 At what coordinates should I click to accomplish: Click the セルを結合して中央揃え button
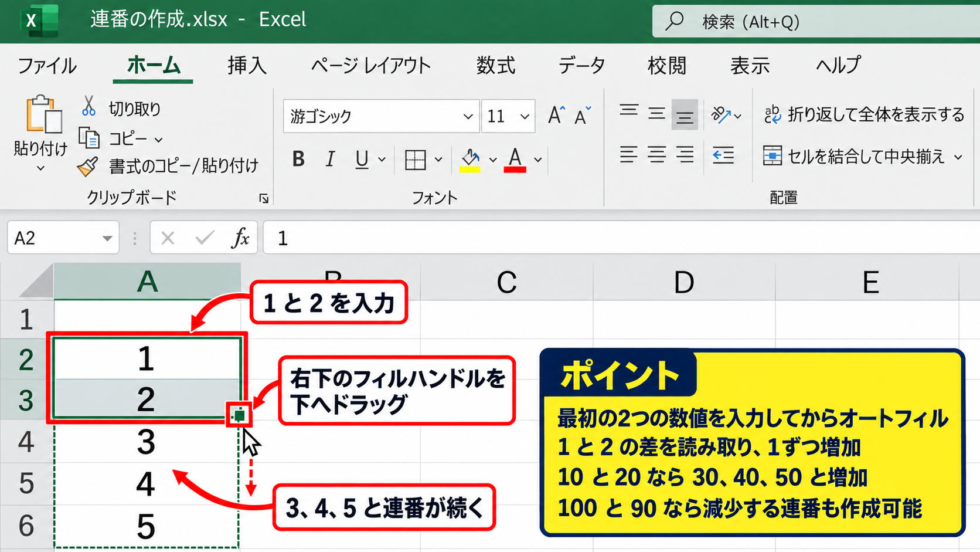point(854,157)
